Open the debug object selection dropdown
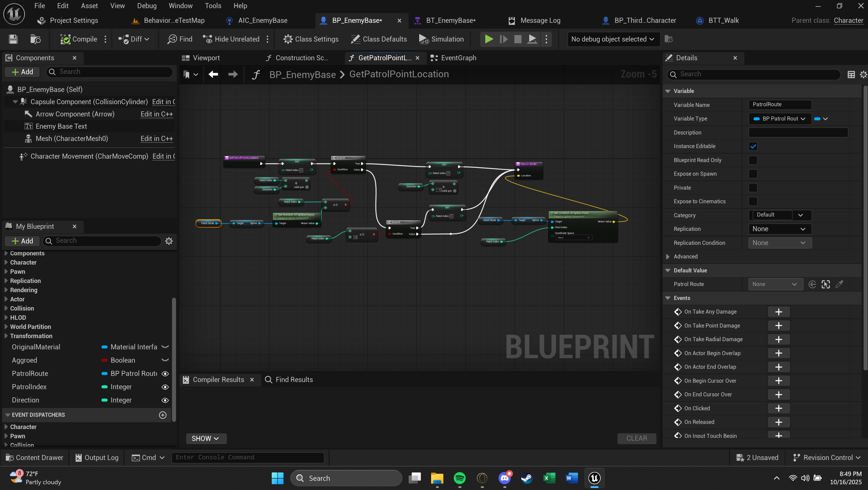This screenshot has height=490, width=868. pos(613,39)
